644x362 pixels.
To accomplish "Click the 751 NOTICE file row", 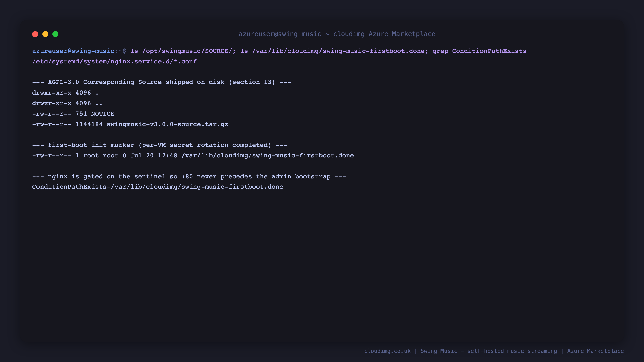I will click(73, 114).
